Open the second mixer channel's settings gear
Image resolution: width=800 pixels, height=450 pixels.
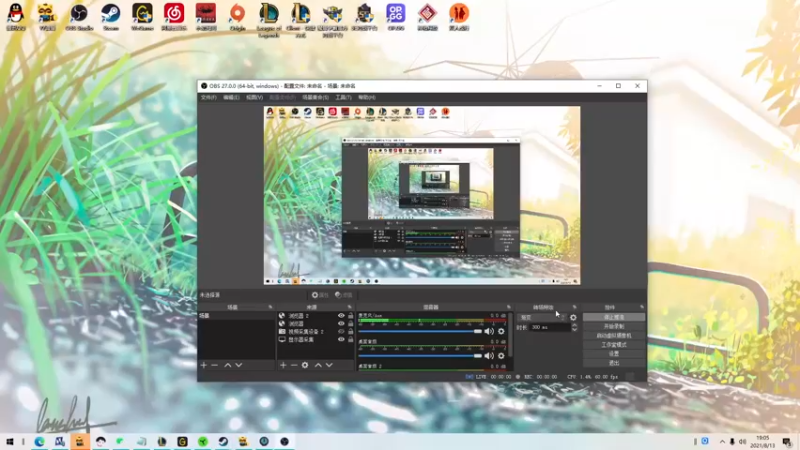[501, 356]
